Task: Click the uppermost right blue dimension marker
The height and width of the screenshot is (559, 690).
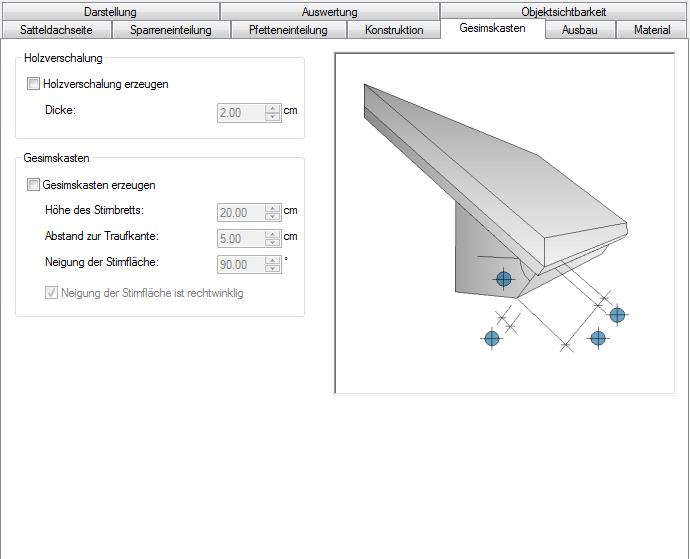Action: [x=617, y=315]
